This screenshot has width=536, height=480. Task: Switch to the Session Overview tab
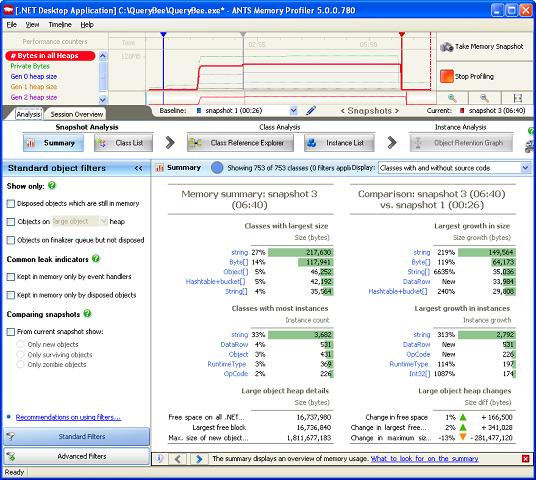tap(77, 114)
